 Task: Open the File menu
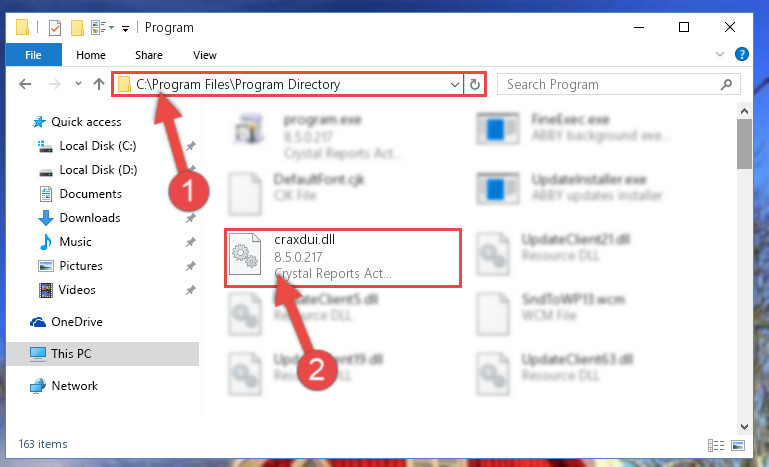tap(33, 55)
